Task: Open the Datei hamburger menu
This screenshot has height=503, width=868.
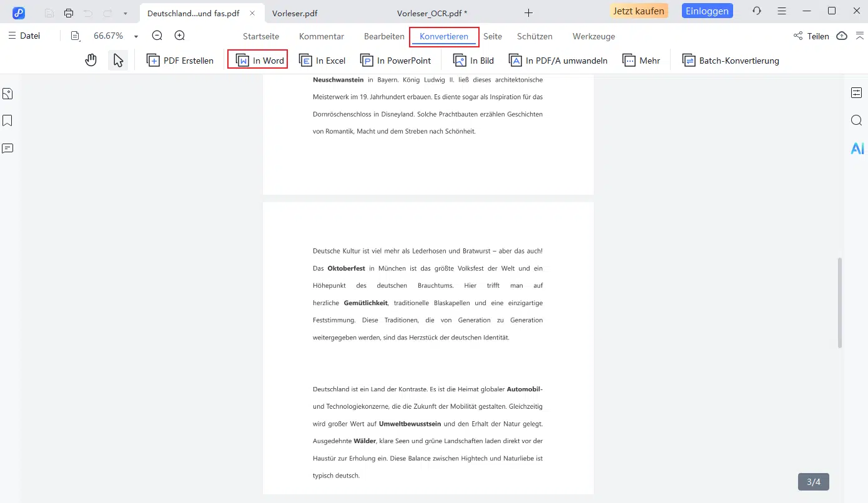Action: pos(24,36)
